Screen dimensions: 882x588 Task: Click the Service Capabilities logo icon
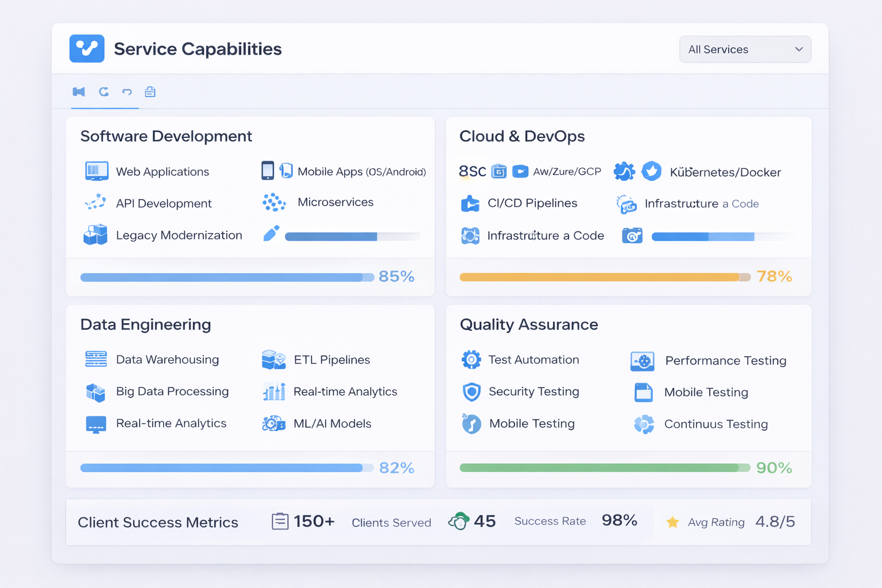[x=87, y=49]
